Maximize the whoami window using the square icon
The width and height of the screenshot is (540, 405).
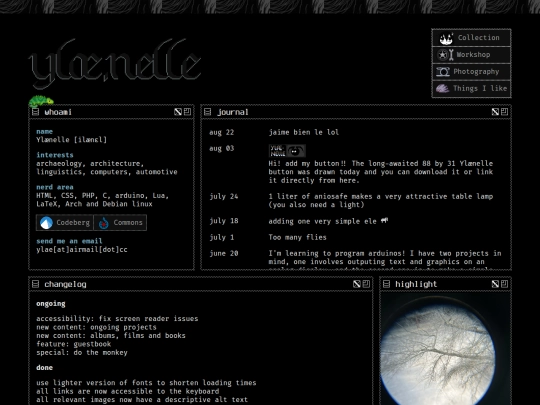[x=187, y=112]
